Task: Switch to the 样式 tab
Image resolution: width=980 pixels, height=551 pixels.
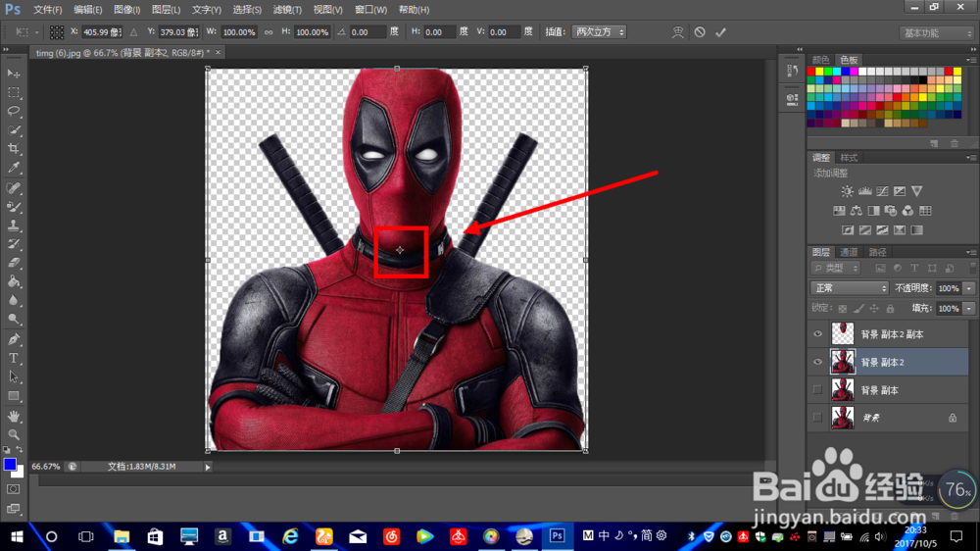Action: pyautogui.click(x=849, y=158)
